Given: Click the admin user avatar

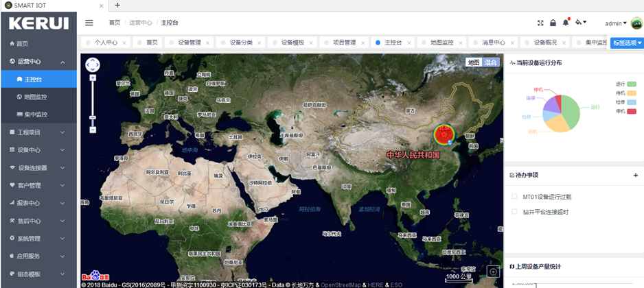Looking at the screenshot, I should click(636, 23).
